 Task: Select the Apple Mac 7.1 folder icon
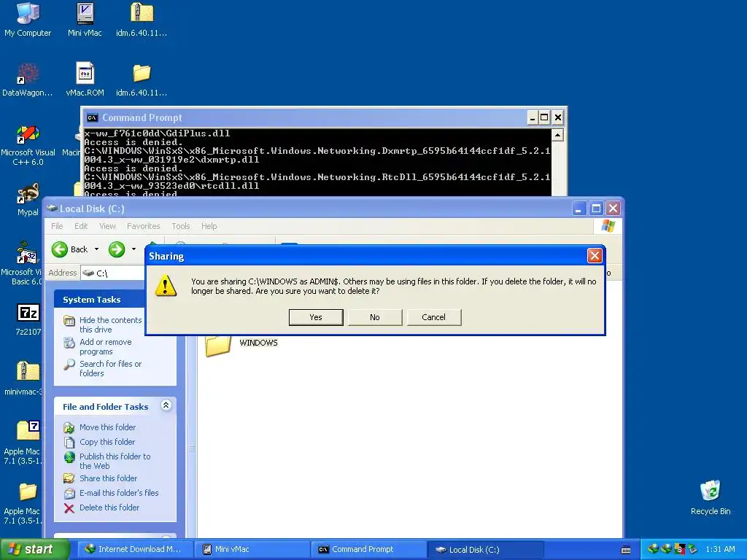pos(28,491)
